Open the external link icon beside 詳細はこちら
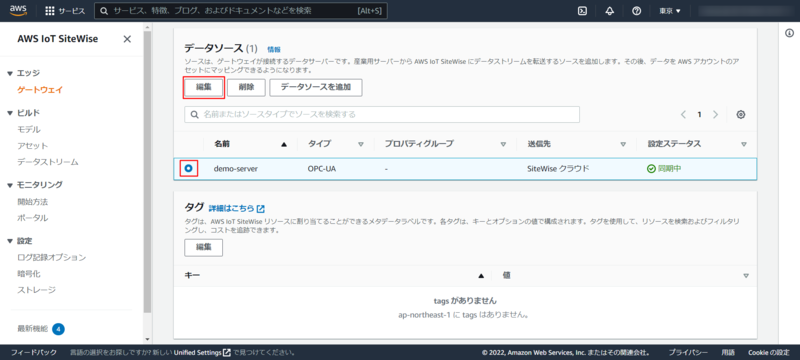Screen dimensions: 800x360 [x=261, y=209]
